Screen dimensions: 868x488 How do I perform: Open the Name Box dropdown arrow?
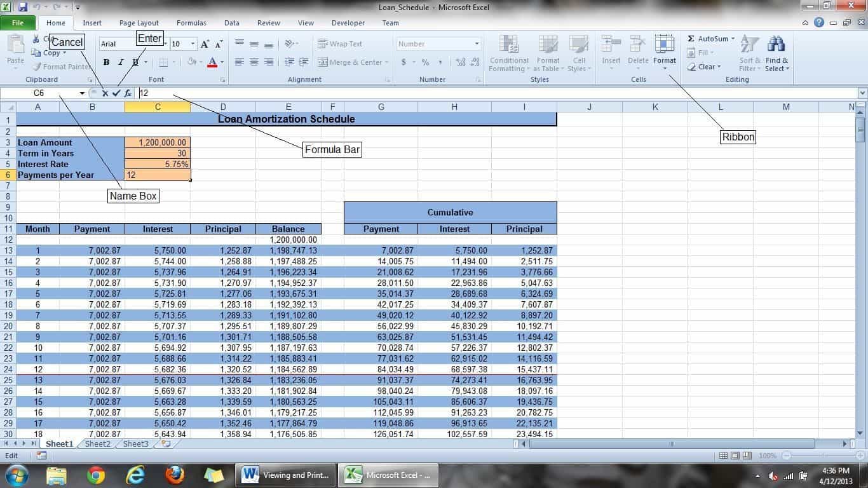coord(82,93)
